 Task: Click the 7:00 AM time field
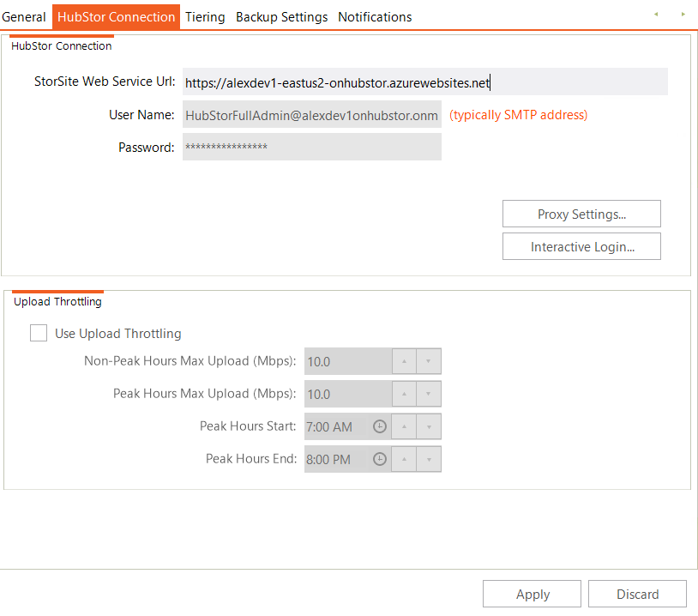(338, 426)
